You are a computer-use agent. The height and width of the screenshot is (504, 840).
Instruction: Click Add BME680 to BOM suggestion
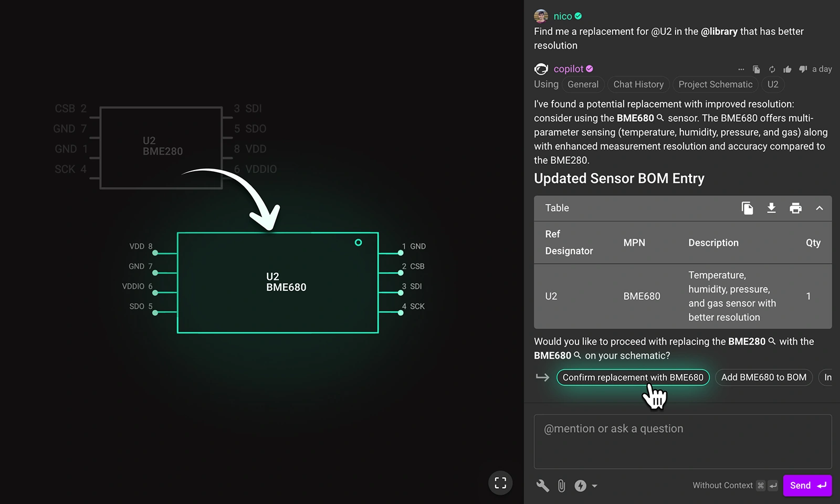[763, 377]
